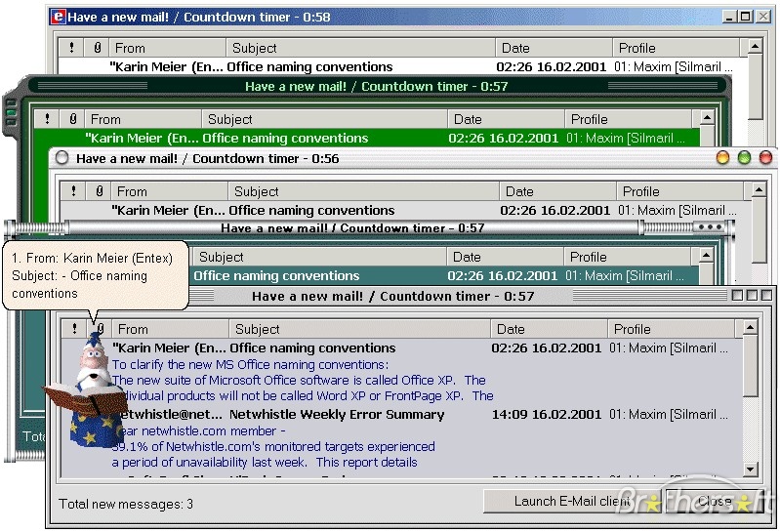Click the 'Total new messages: 3' status text

tap(126, 504)
